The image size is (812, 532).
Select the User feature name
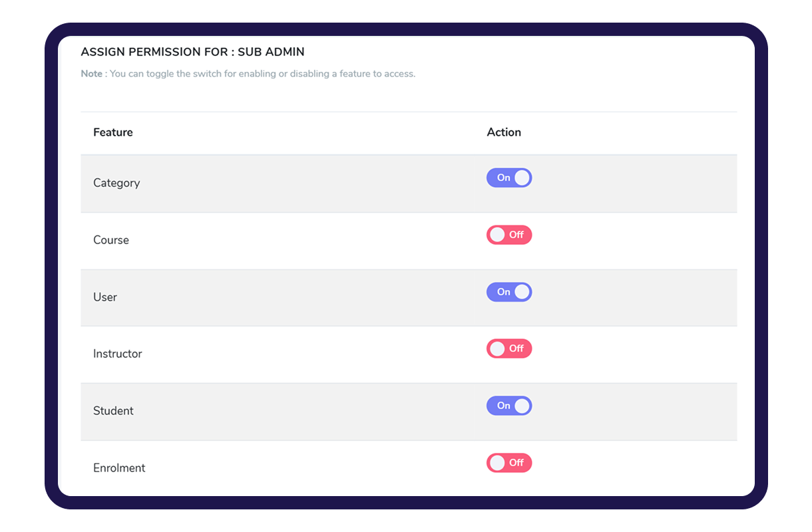tap(105, 297)
